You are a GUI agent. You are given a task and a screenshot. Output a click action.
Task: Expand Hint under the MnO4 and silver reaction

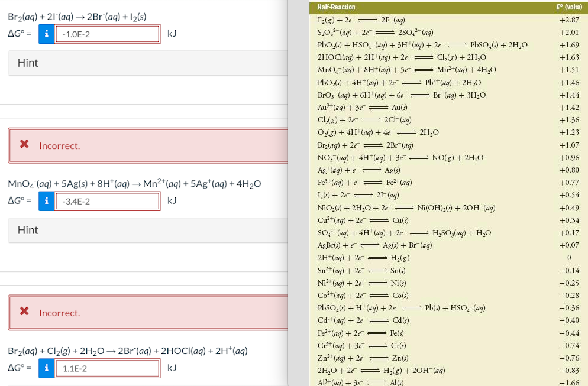tap(148, 230)
